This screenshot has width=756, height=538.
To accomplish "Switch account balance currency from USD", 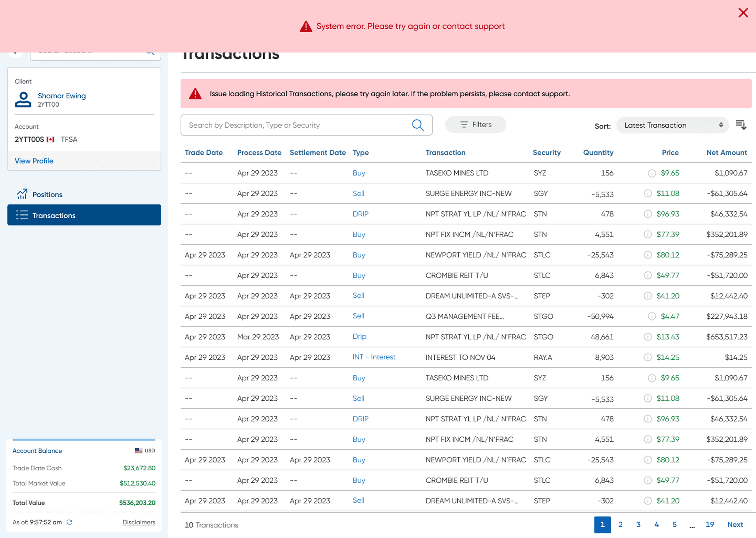I will click(x=145, y=451).
